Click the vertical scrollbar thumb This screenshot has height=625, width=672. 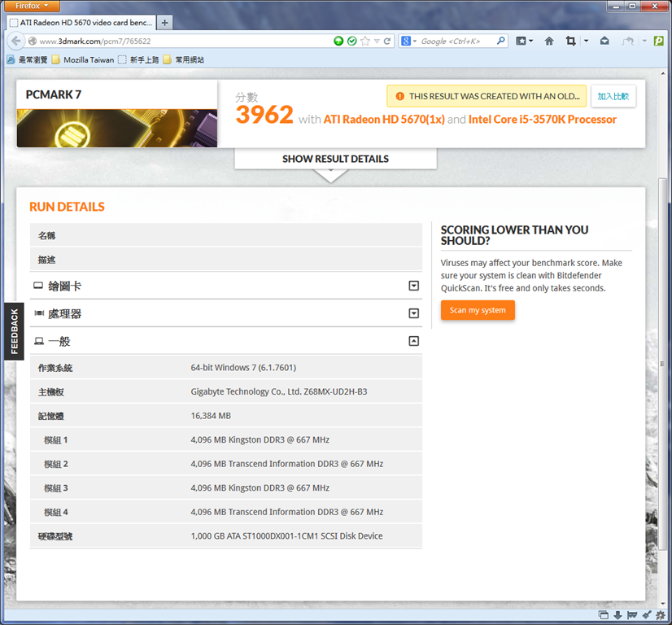[663, 365]
